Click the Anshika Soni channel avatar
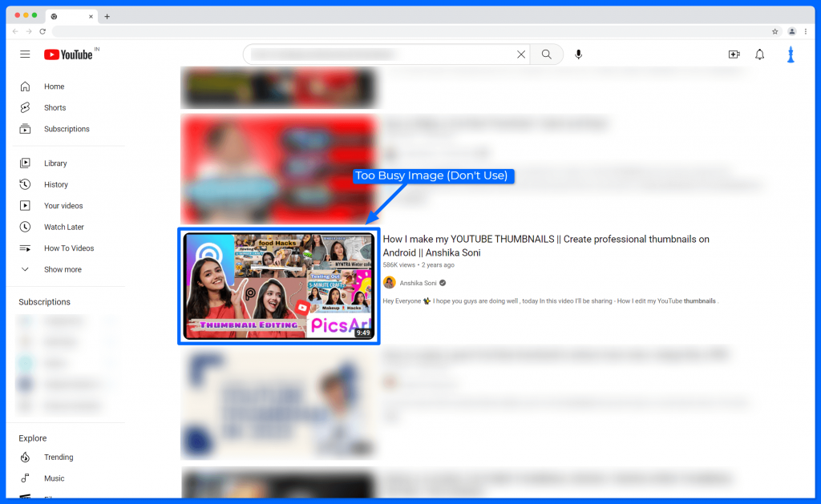The height and width of the screenshot is (504, 821). (389, 283)
